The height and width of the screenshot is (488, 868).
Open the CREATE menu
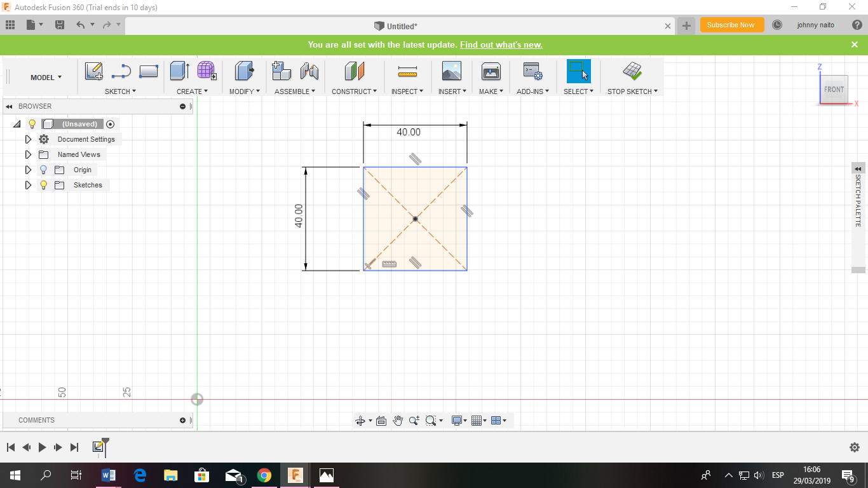193,91
